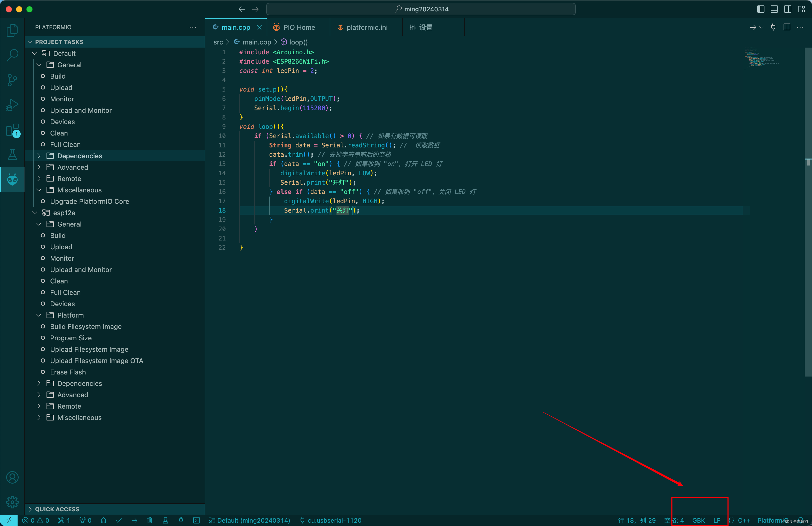Open the Source Control sidebar view

click(x=12, y=80)
